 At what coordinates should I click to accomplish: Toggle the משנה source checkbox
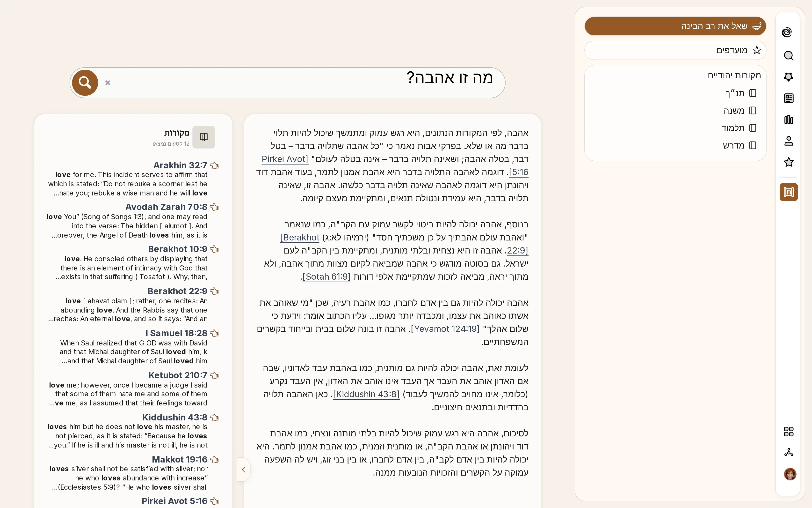(x=753, y=111)
